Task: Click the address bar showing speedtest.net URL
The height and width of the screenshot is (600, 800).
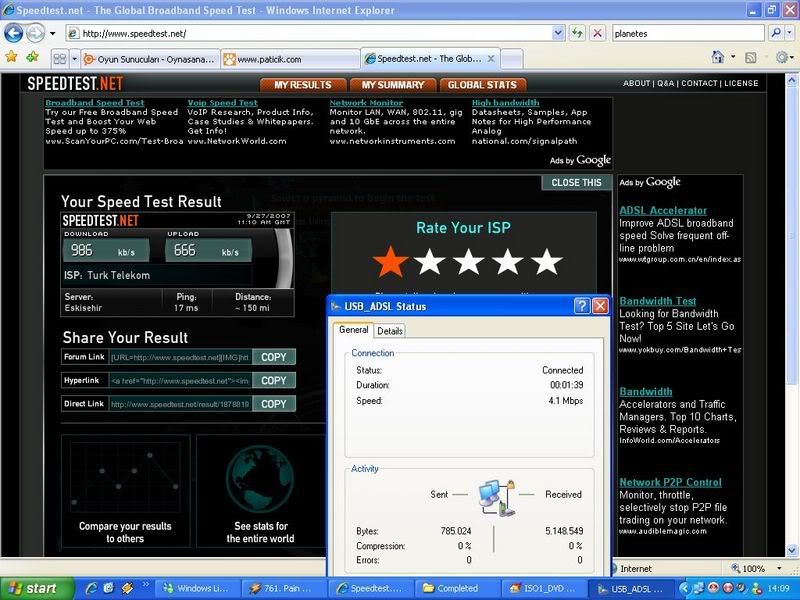Action: coord(308,34)
